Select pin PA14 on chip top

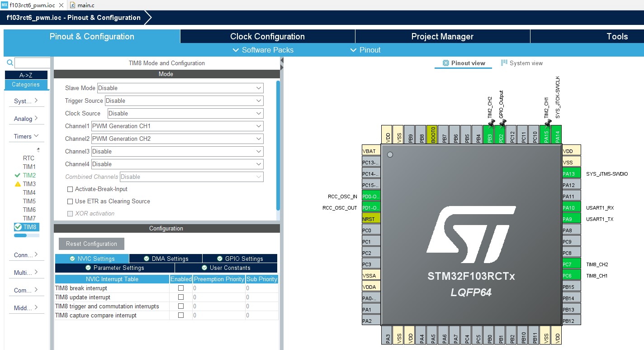click(x=557, y=134)
